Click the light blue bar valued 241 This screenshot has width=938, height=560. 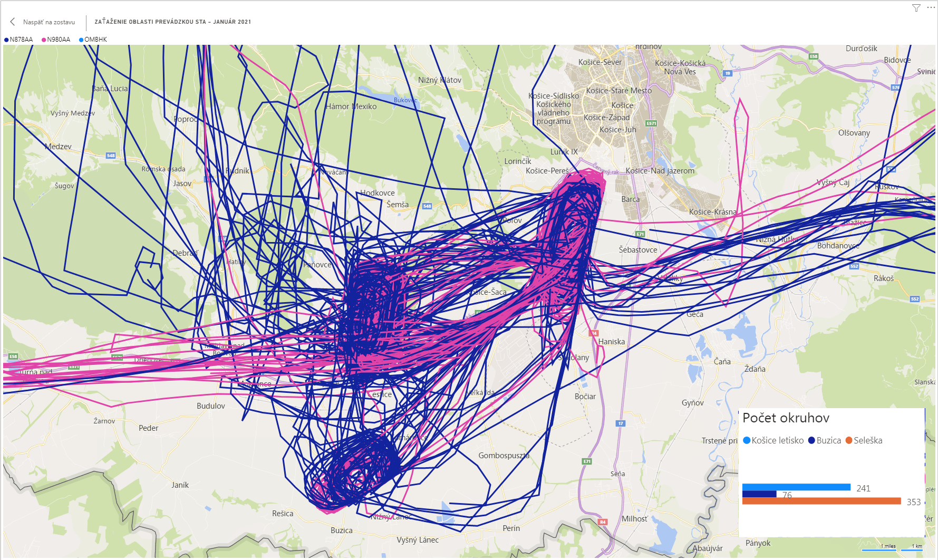(x=796, y=487)
